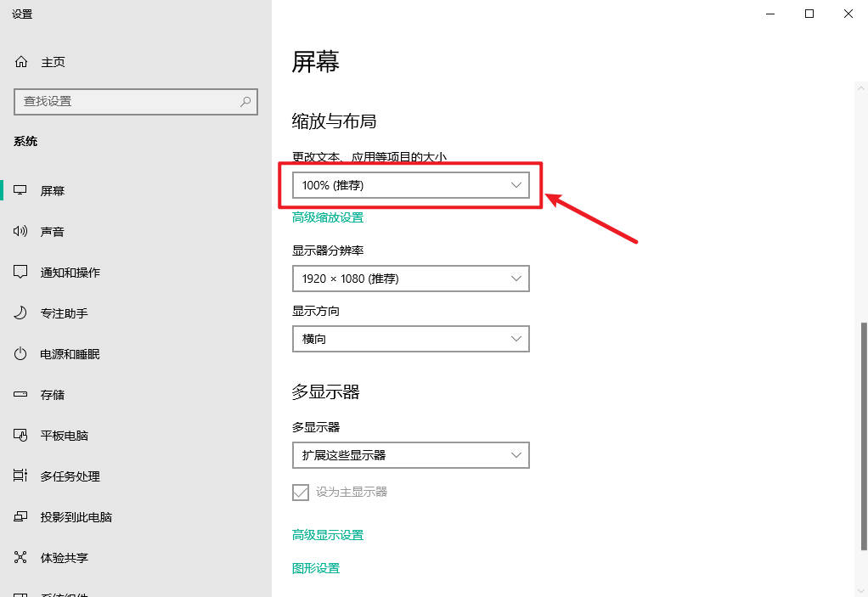868x597 pixels.
Task: Go to 主页 in the sidebar
Action: coord(54,62)
